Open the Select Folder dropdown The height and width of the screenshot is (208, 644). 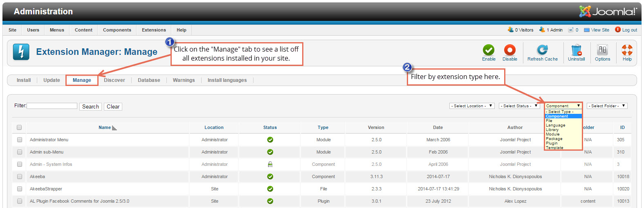click(x=607, y=106)
